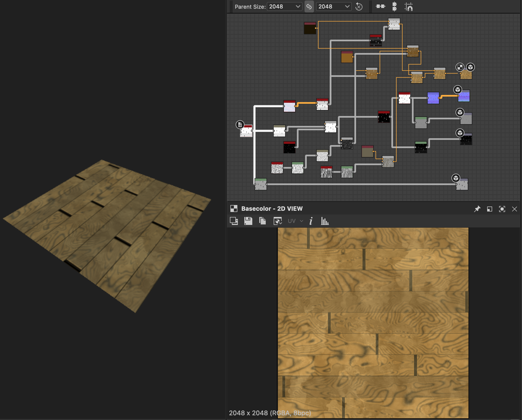This screenshot has height=420, width=522.
Task: Save the 2D view image with floppy icon
Action: coord(248,221)
